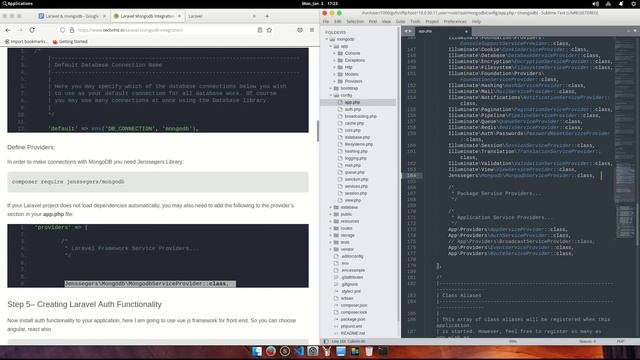Toggle reader view in the address bar
Screen dimensions: 640x360
pyautogui.click(x=260, y=30)
